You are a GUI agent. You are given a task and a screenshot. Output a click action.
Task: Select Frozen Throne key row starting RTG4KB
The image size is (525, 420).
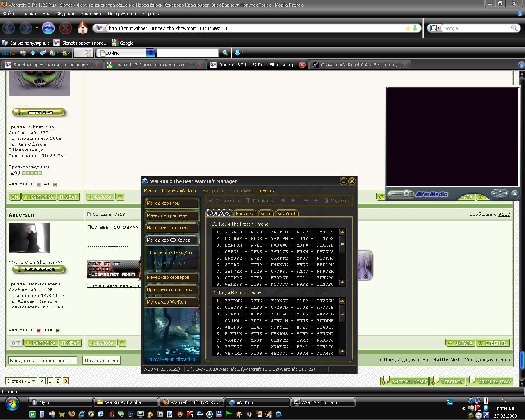tap(275, 232)
